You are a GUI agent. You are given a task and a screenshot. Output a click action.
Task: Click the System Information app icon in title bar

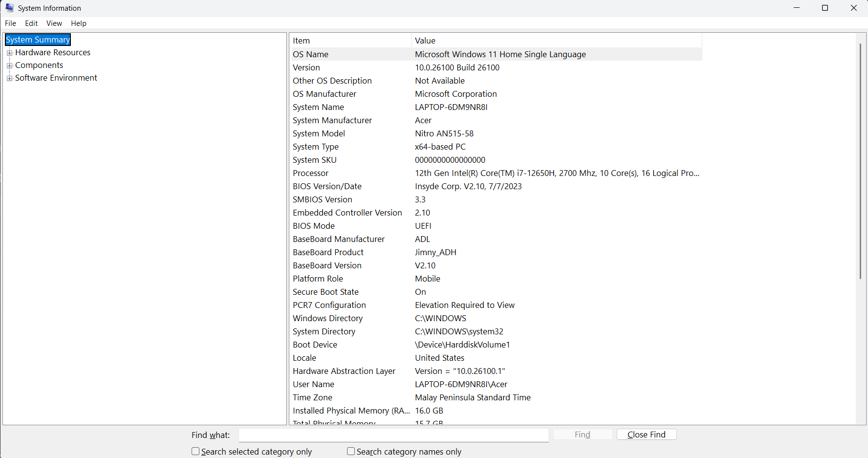coord(9,8)
